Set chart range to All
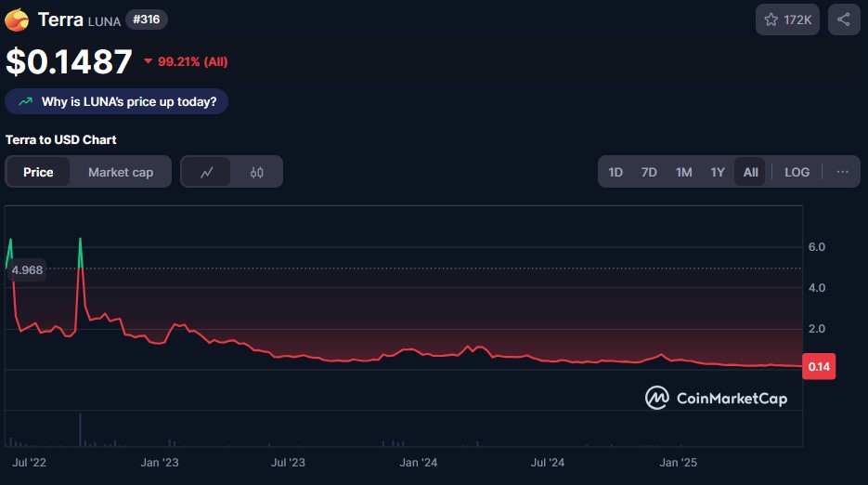This screenshot has width=868, height=485. tap(750, 172)
